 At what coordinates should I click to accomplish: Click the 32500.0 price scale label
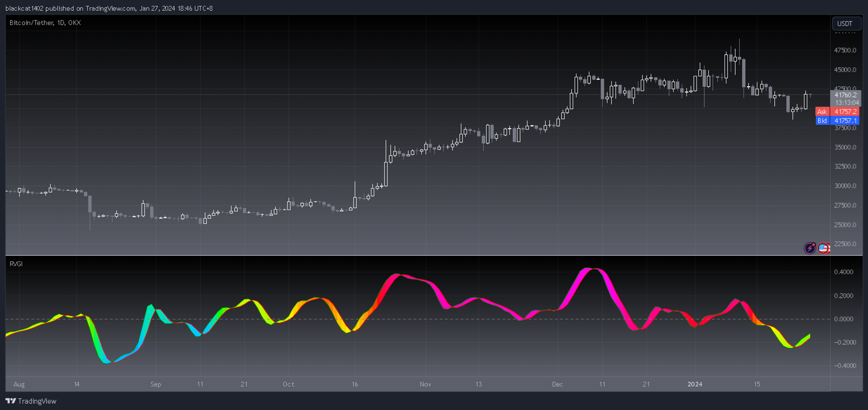(x=845, y=167)
